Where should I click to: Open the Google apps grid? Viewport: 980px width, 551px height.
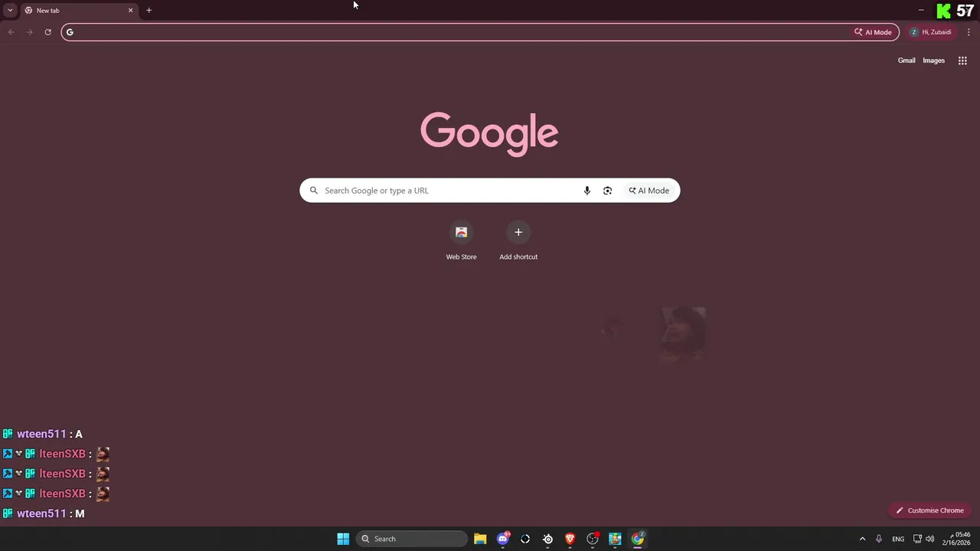pyautogui.click(x=962, y=60)
